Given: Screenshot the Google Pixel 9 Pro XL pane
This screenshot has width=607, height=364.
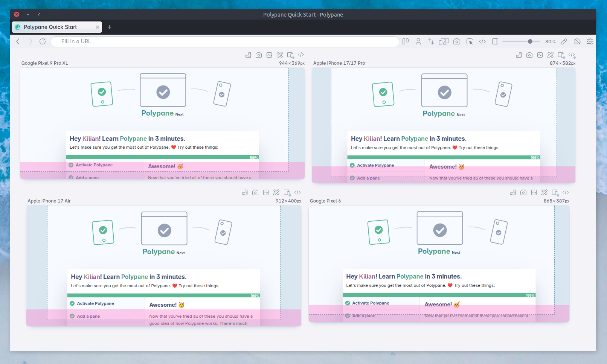Looking at the screenshot, I should click(259, 55).
